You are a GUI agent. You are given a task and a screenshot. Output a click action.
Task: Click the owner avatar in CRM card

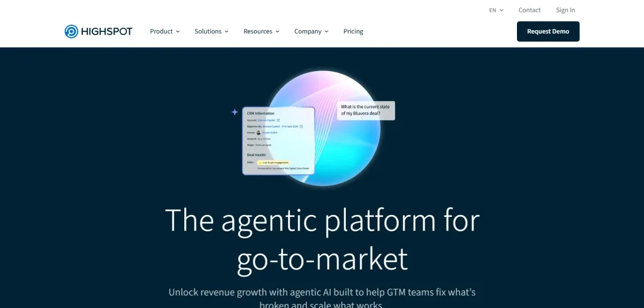[258, 133]
